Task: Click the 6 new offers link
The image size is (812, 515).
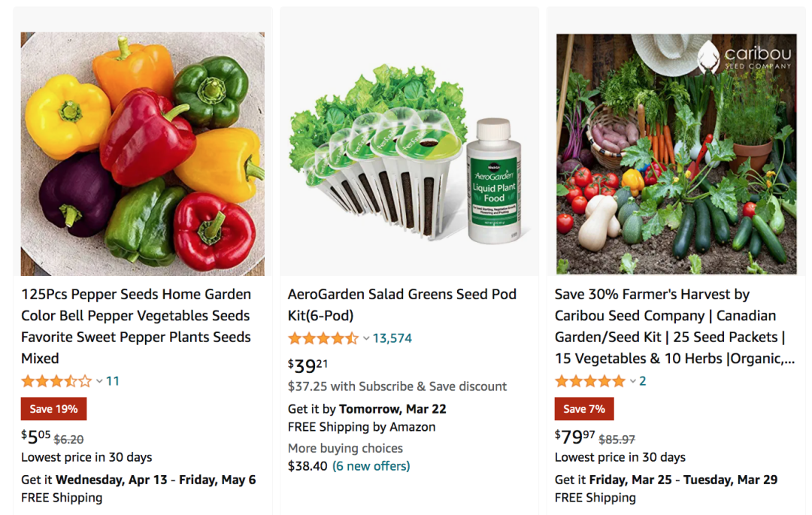Action: 371,466
